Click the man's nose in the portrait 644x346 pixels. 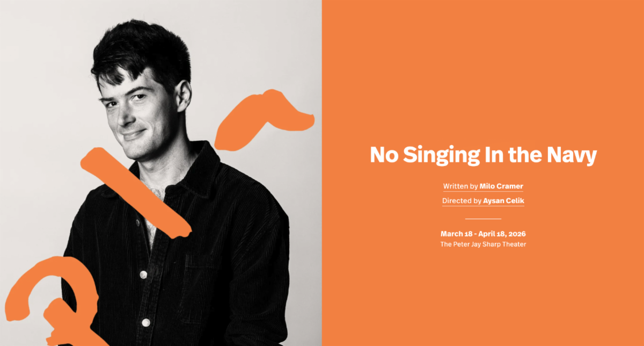tap(122, 114)
